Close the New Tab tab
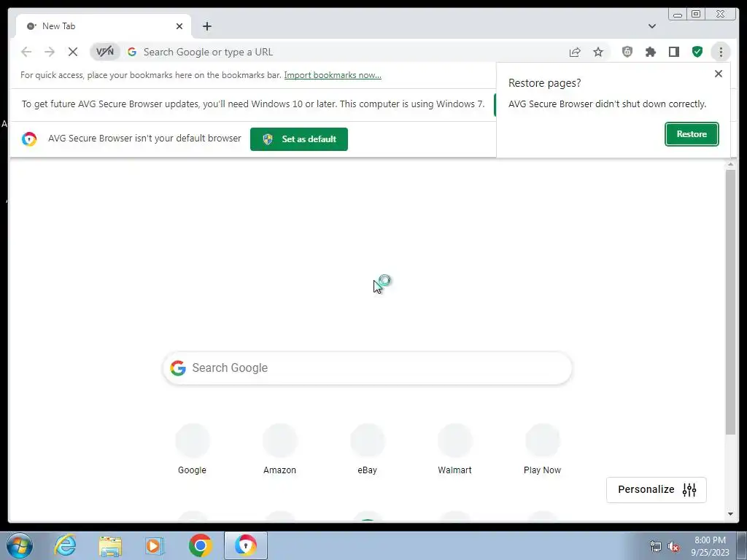747x560 pixels. [179, 26]
